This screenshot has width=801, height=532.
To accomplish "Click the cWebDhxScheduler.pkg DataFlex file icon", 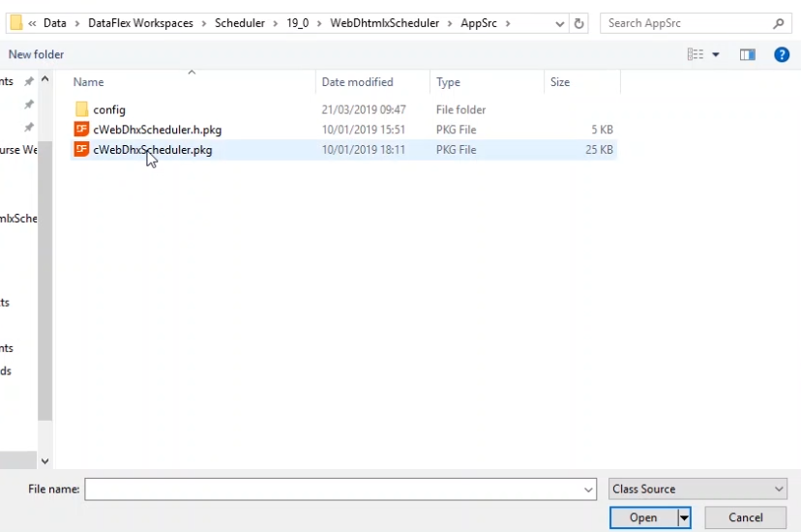I will (81, 150).
